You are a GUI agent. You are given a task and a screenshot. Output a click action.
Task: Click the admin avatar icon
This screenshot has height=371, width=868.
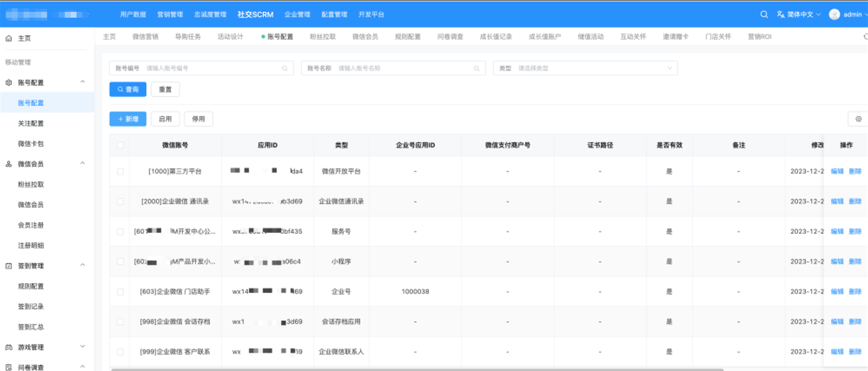point(834,14)
